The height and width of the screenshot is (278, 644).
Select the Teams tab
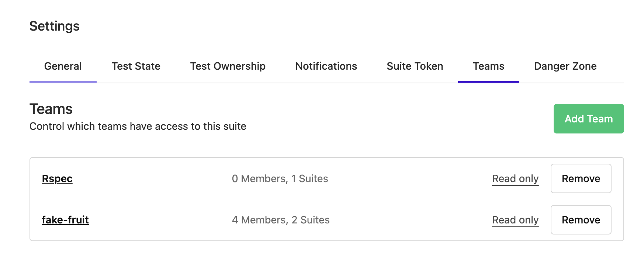pyautogui.click(x=488, y=66)
